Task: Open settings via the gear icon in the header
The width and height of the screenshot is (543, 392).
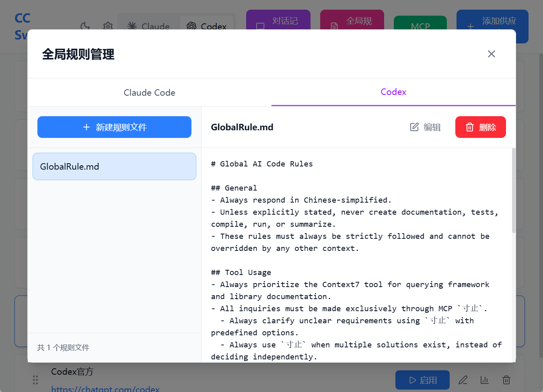Action: 108,27
